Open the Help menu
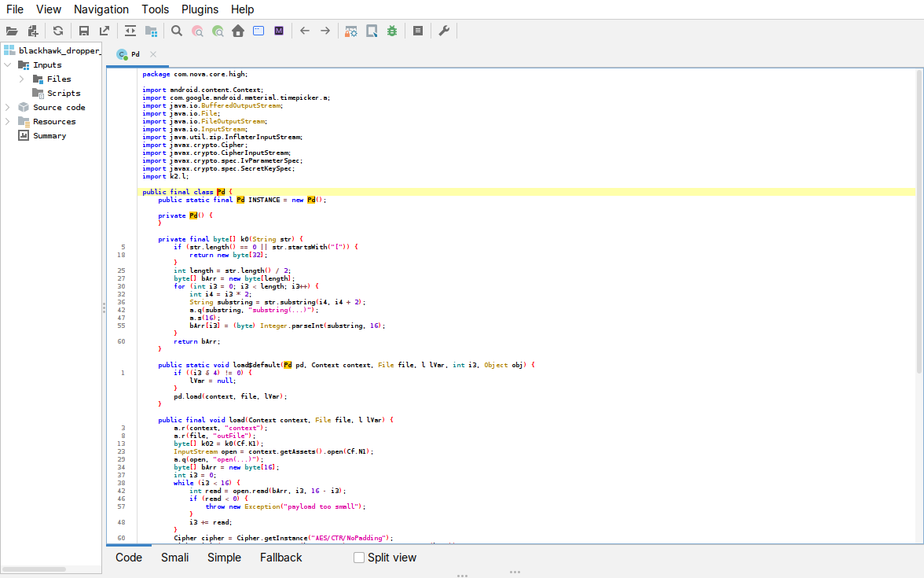Image resolution: width=924 pixels, height=578 pixels. (x=242, y=9)
